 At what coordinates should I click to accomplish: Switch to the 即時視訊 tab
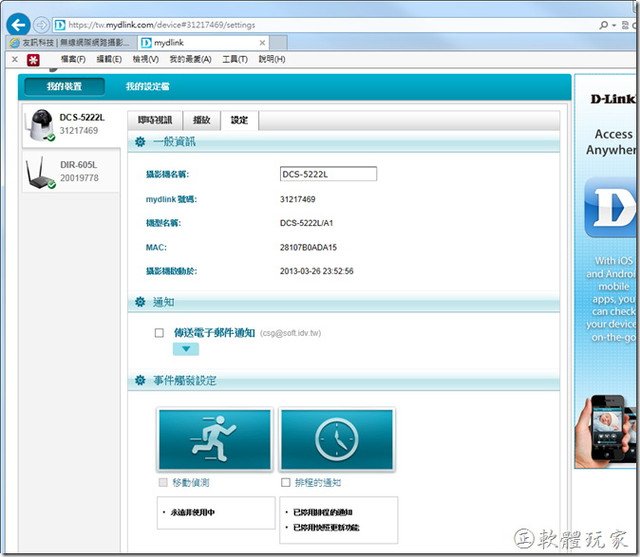(155, 120)
